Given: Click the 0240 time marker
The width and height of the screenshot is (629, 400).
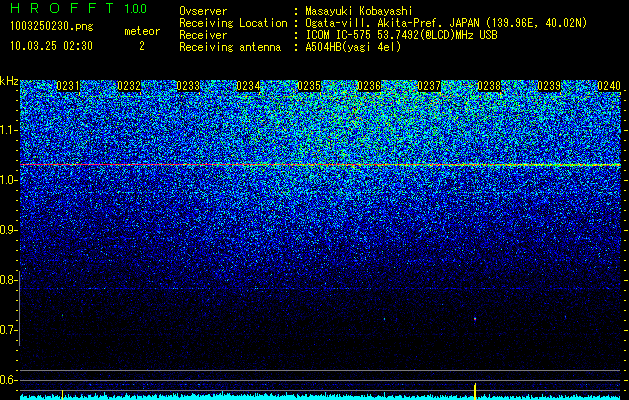Looking at the screenshot, I should (x=609, y=86).
